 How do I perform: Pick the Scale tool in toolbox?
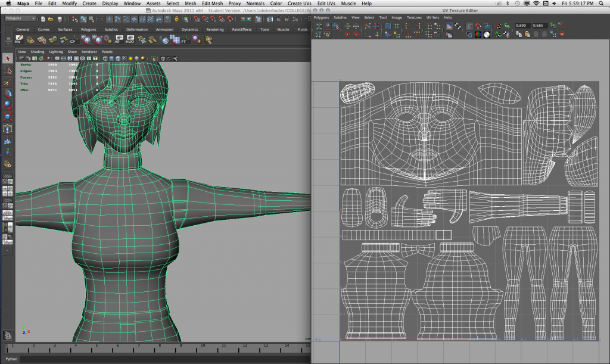(x=7, y=117)
